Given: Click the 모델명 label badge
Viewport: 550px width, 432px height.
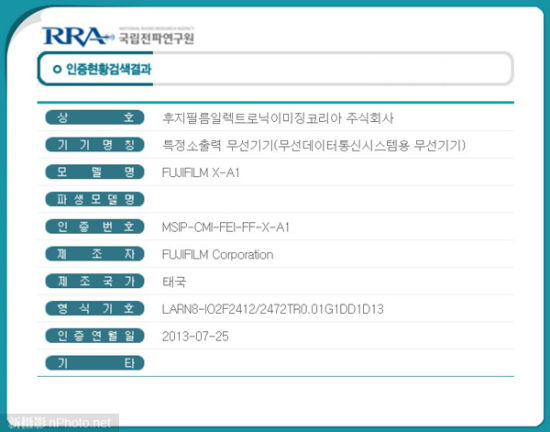Looking at the screenshot, I should click(x=95, y=172).
